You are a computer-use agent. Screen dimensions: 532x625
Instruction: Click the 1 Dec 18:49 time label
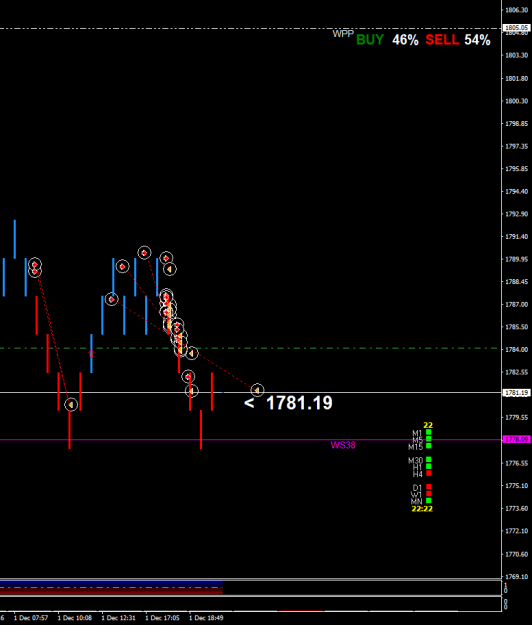pyautogui.click(x=206, y=618)
